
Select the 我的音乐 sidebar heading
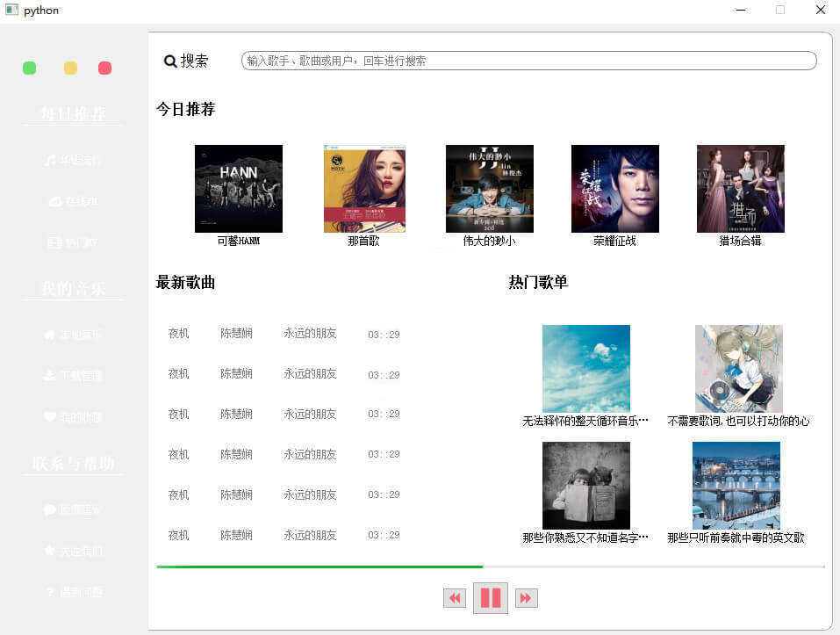[x=73, y=288]
